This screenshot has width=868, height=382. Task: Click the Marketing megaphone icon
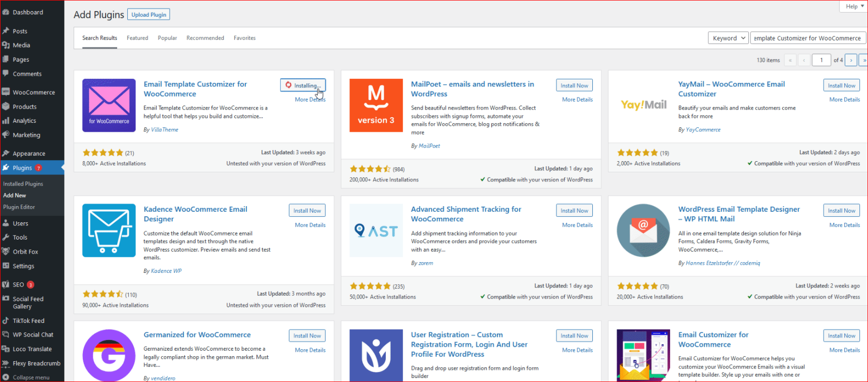click(x=6, y=135)
